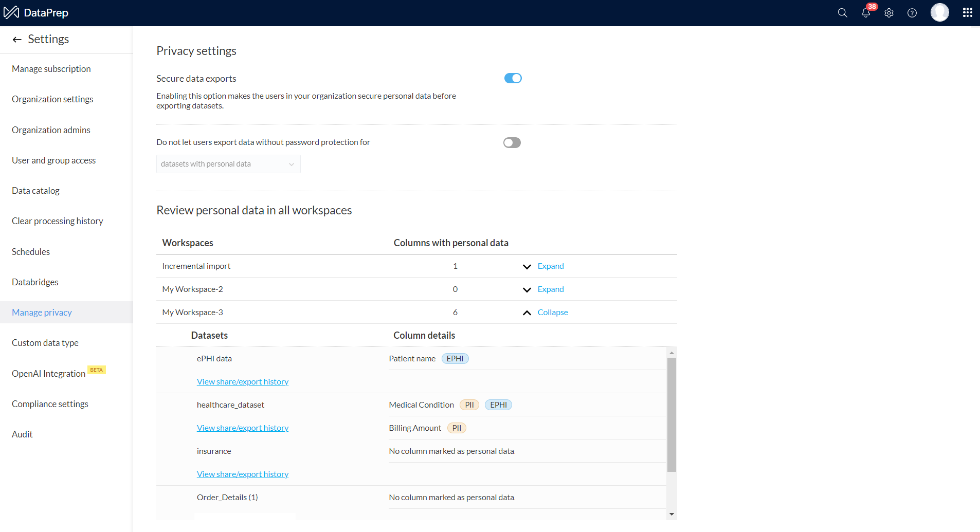Enable the password protection export toggle
The image size is (980, 532).
[512, 142]
